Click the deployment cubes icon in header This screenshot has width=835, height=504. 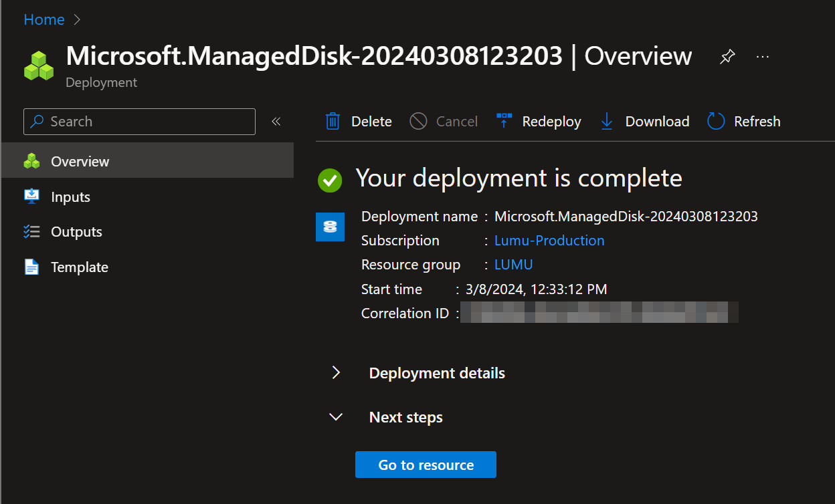pyautogui.click(x=39, y=66)
